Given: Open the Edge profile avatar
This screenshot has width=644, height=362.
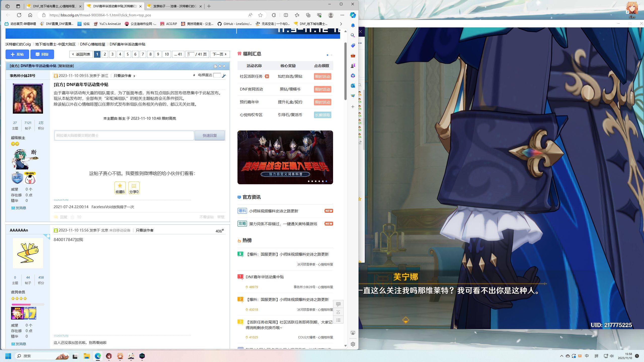Looking at the screenshot, I should point(331,15).
